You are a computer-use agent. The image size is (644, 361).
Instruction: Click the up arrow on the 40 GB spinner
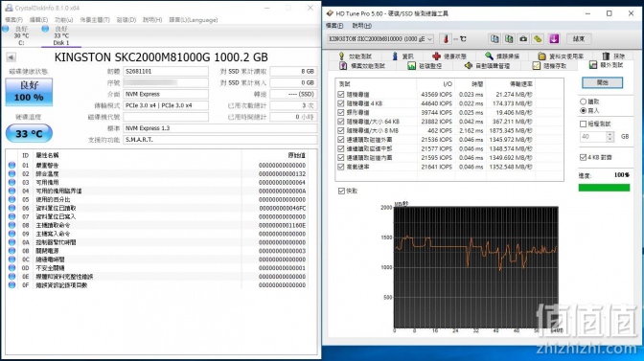(609, 134)
